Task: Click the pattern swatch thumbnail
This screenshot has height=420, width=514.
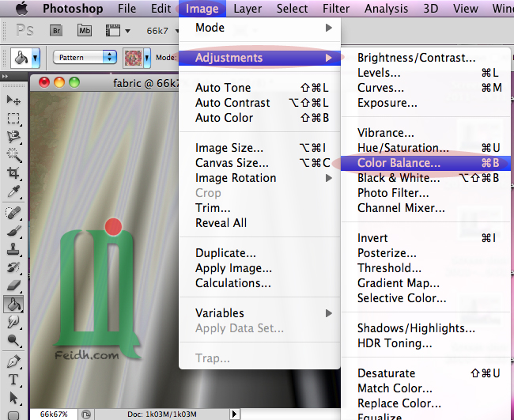Action: pyautogui.click(x=133, y=59)
